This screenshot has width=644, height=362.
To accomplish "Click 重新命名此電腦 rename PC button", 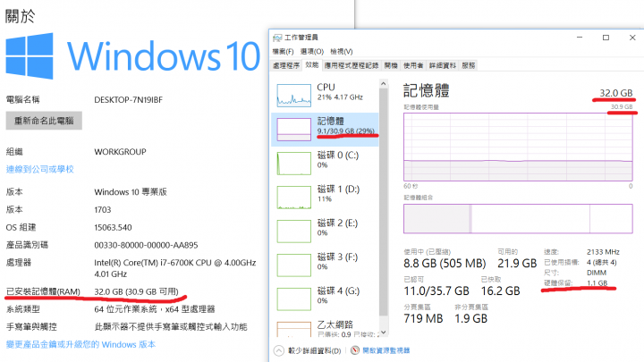I will [x=44, y=121].
